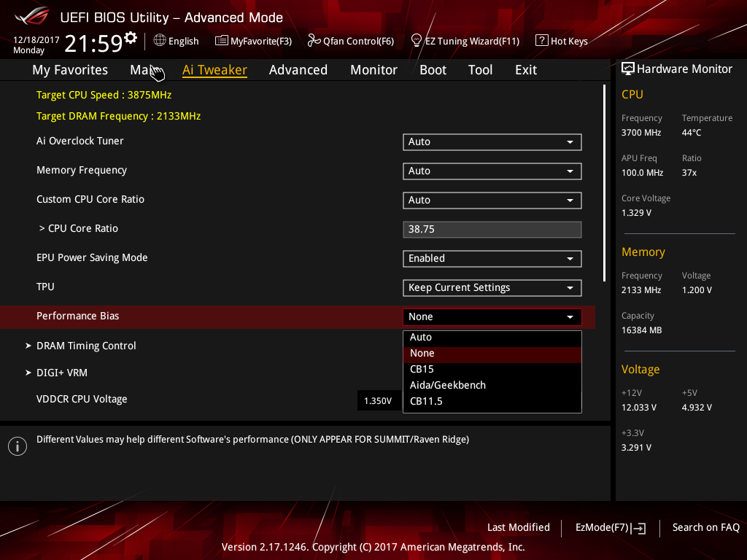Click the EPU Power Saving Mode label
The image size is (747, 560).
tap(92, 257)
